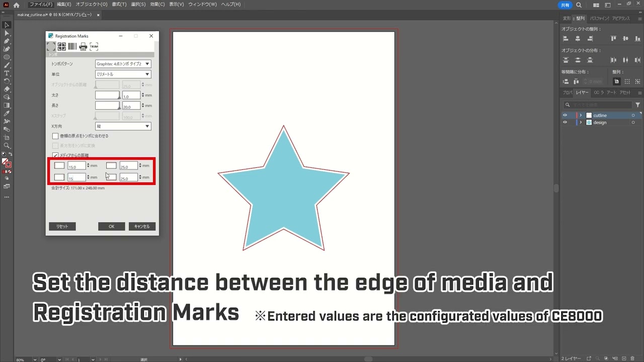Click the 長さ length slider
Viewport: 644px width, 362px height.
pyautogui.click(x=107, y=106)
